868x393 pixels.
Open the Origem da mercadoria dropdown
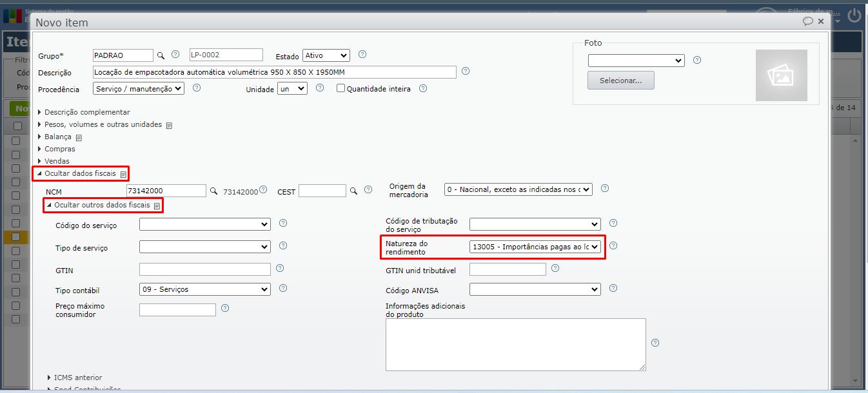(518, 189)
